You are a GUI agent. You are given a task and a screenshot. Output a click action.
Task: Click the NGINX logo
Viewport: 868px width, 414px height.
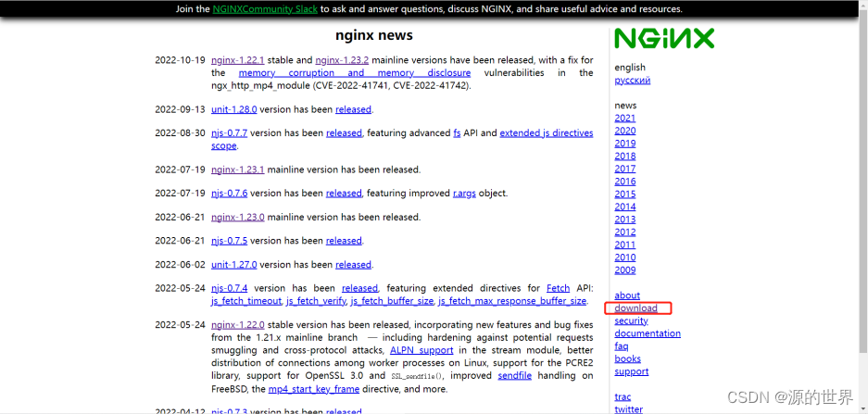(663, 39)
